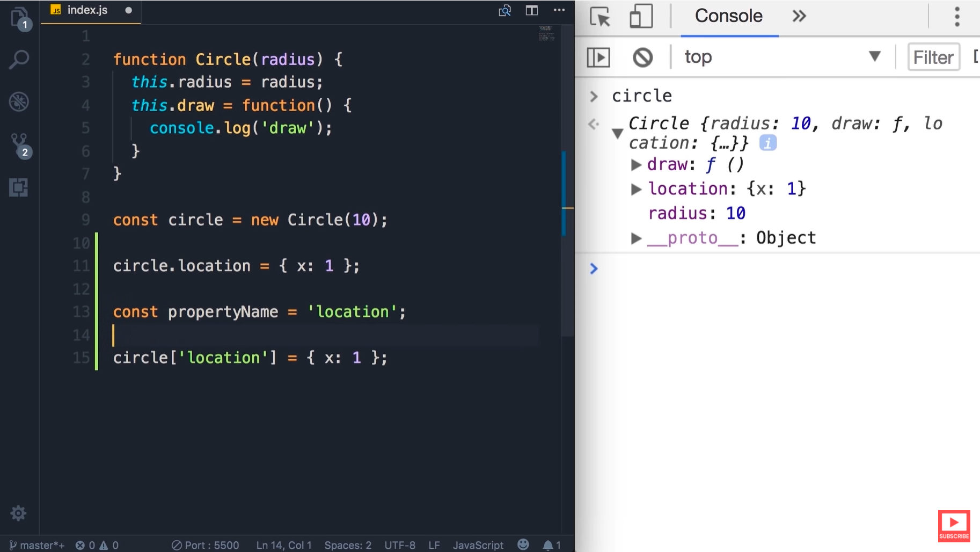This screenshot has width=980, height=552.
Task: Select the index.js editor tab
Action: (90, 10)
